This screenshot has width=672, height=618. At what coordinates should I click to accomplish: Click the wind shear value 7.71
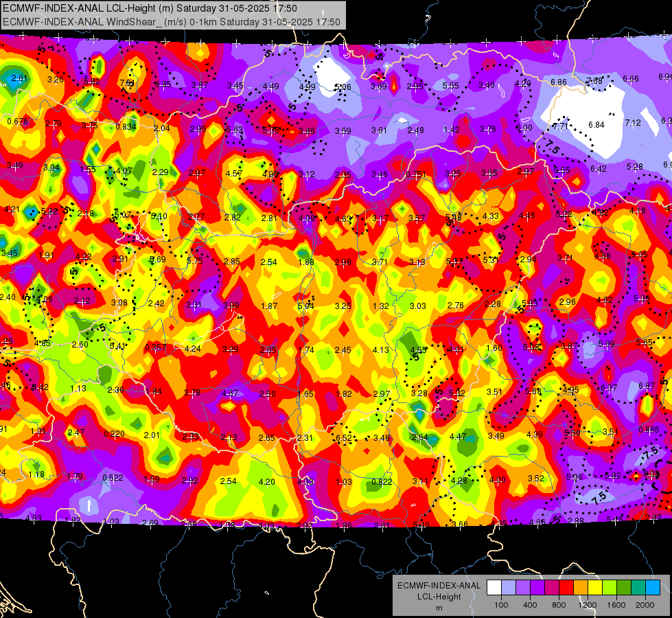(561, 126)
